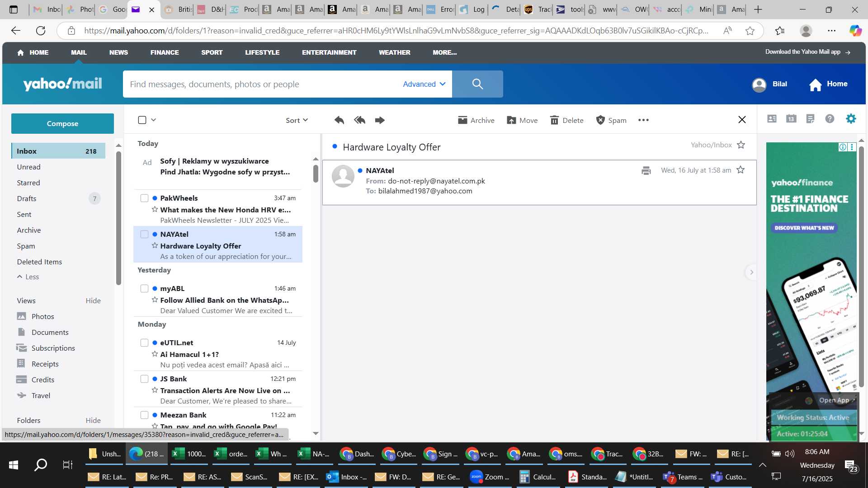Click the magnifier search button
This screenshot has width=868, height=488.
click(477, 84)
